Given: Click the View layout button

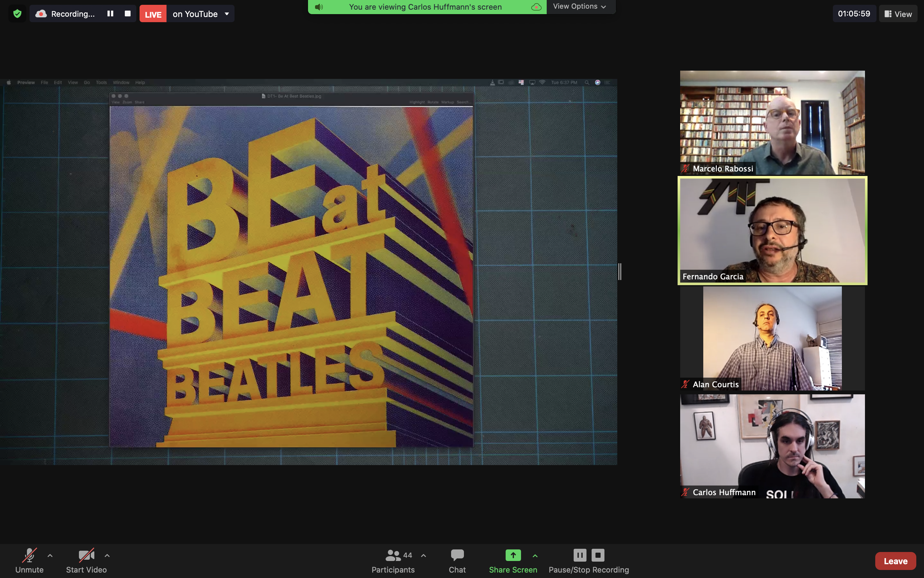Looking at the screenshot, I should (x=898, y=14).
